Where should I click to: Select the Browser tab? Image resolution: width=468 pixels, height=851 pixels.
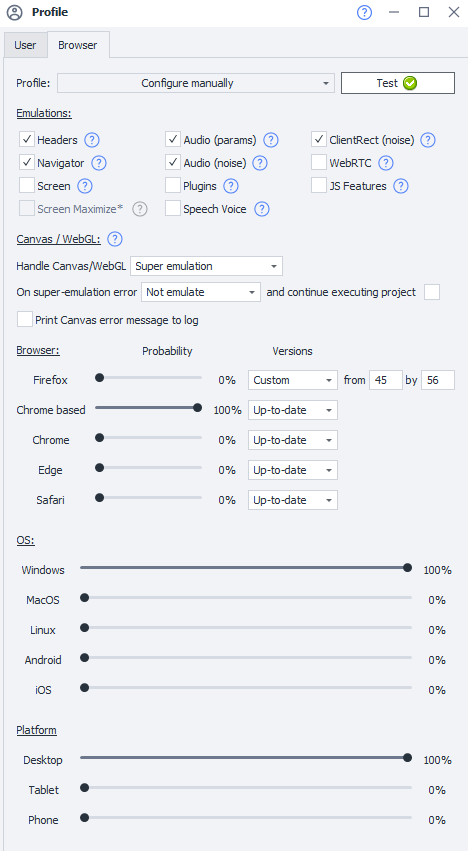(78, 45)
